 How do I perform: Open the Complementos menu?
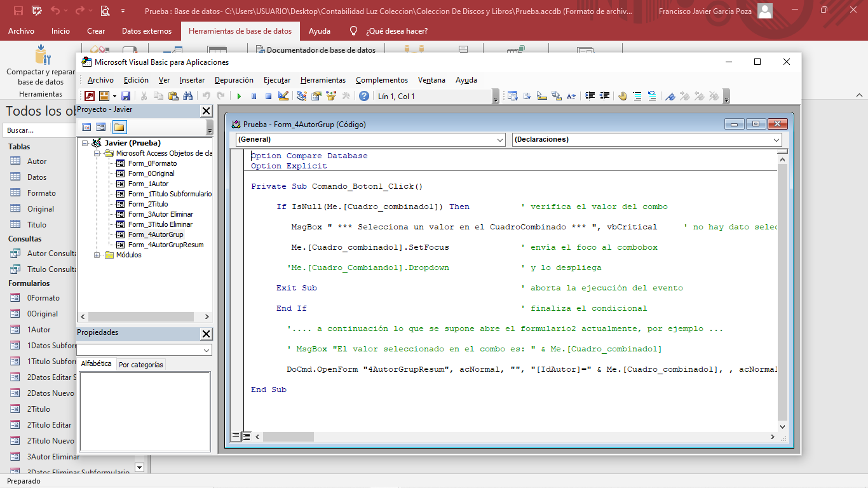tap(382, 80)
